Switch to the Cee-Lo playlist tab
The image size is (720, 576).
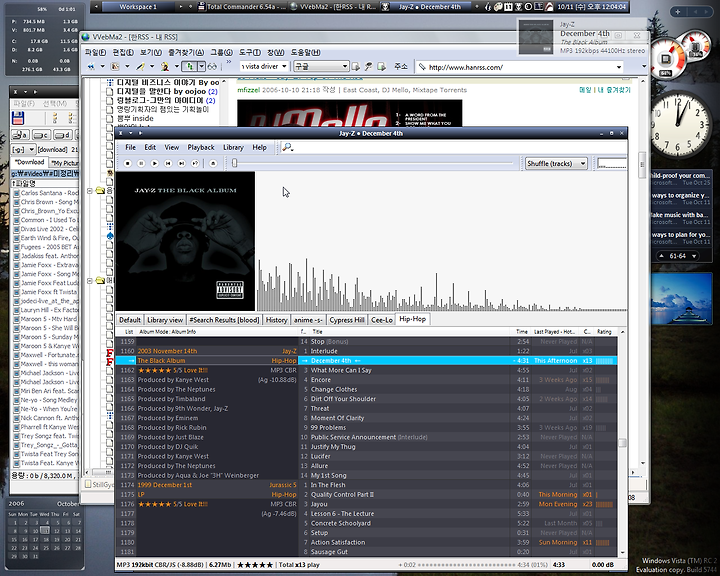point(382,320)
